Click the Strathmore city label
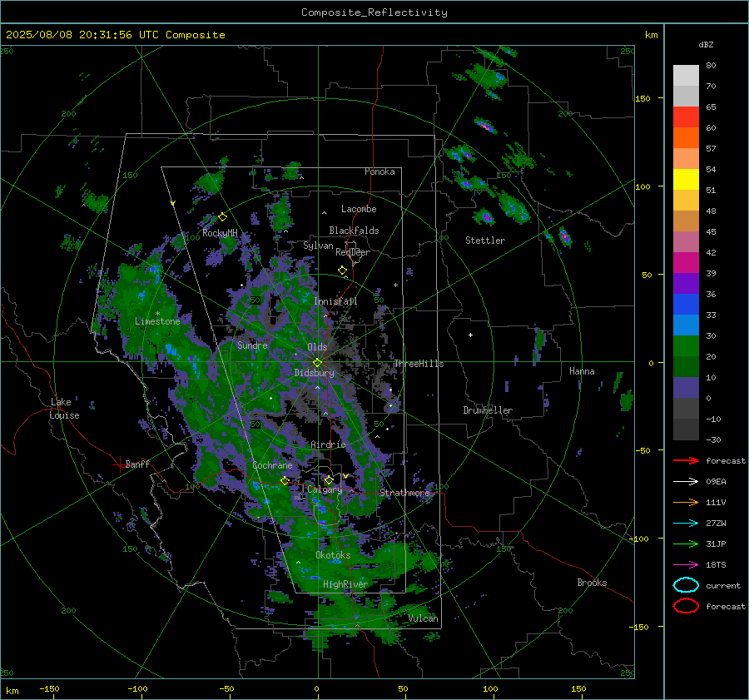 404,493
